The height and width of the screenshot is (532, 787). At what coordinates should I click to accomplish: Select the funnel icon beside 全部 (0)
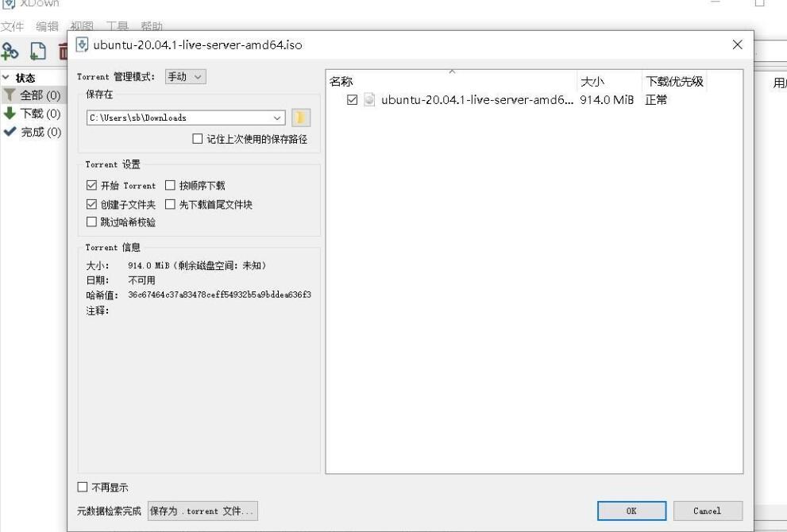click(x=10, y=94)
